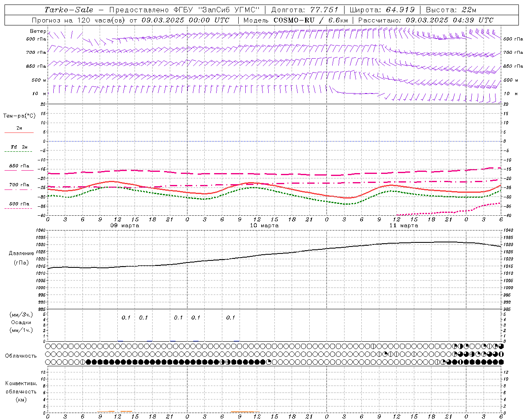Click the Ветер wind section label
Image resolution: width=525 pixels, height=420 pixels.
[x=38, y=31]
